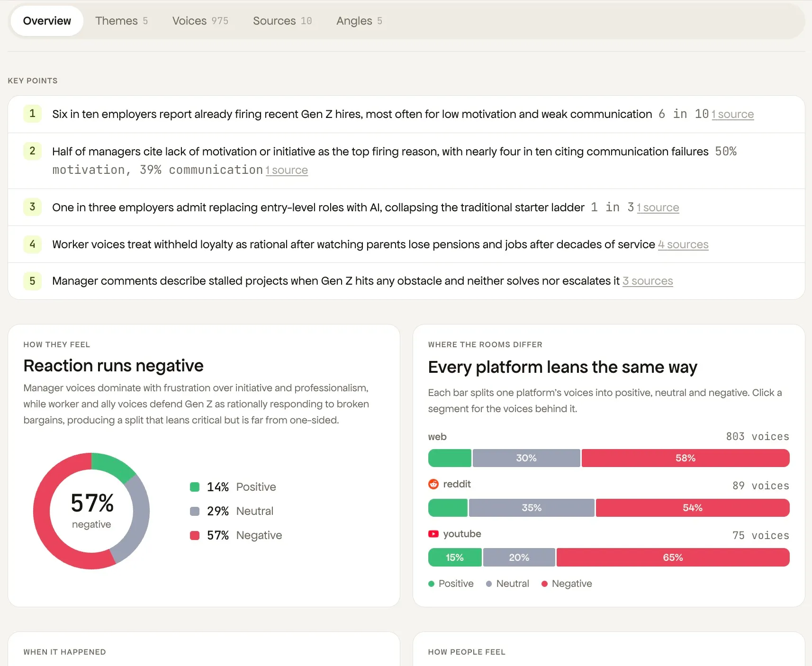The image size is (812, 666).
Task: Open the Overview tab
Action: click(x=47, y=21)
